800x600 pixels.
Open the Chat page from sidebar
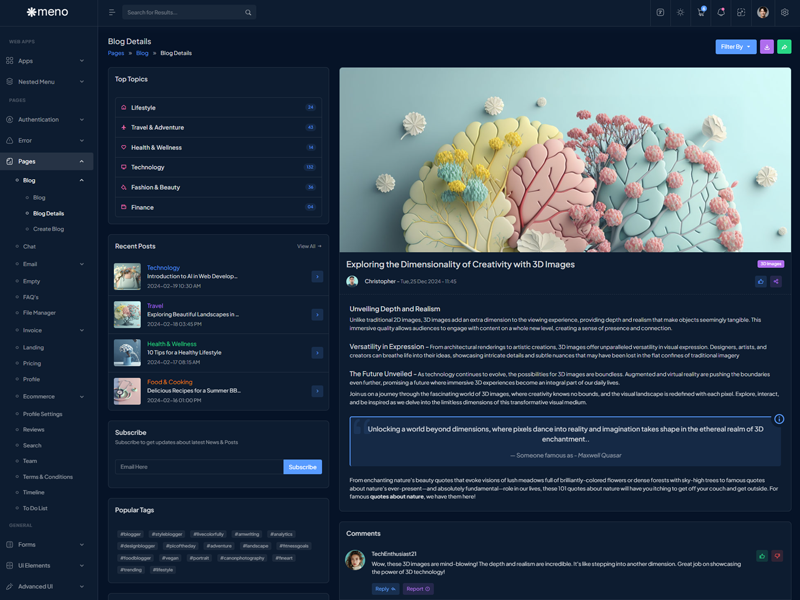point(29,246)
